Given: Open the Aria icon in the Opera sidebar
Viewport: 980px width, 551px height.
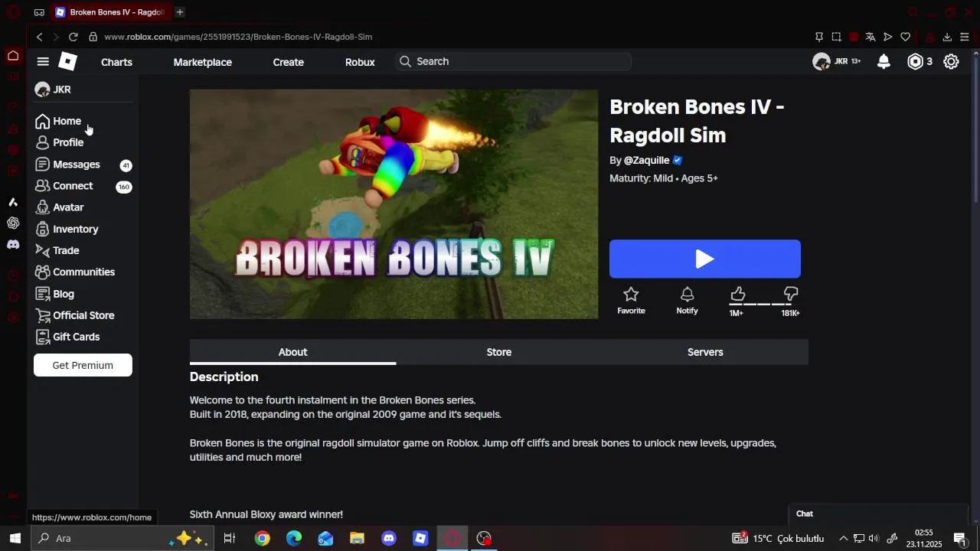Looking at the screenshot, I should pos(13,202).
